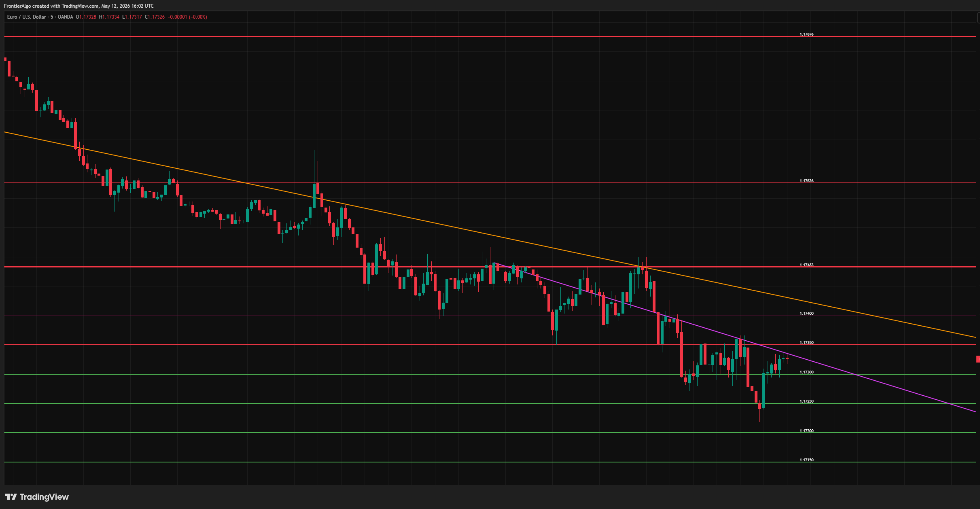The width and height of the screenshot is (980, 509).
Task: Click the open value O1.17328
Action: coord(86,17)
